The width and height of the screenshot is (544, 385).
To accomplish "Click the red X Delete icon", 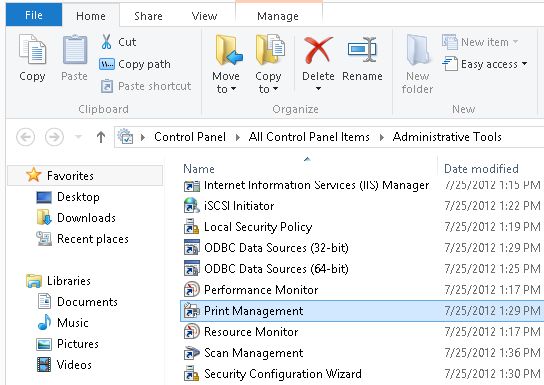I will [318, 50].
